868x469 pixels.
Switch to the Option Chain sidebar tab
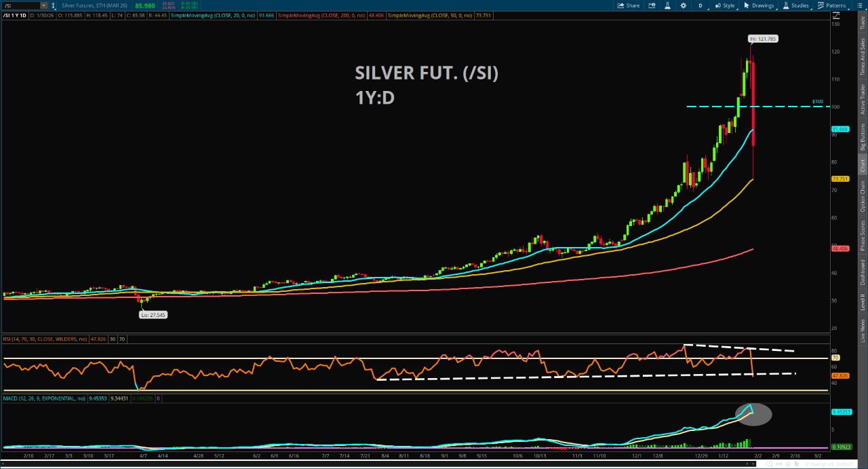pyautogui.click(x=863, y=197)
